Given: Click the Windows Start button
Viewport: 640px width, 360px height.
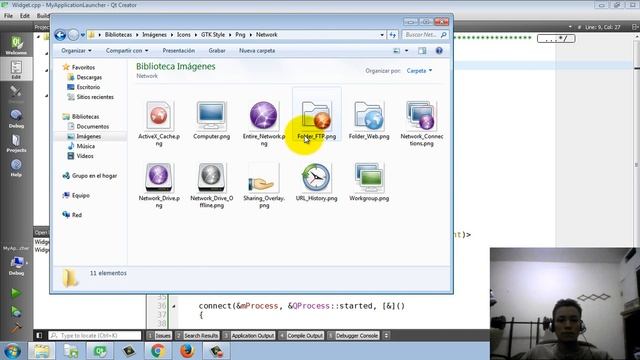Looking at the screenshot, I should click(x=12, y=351).
